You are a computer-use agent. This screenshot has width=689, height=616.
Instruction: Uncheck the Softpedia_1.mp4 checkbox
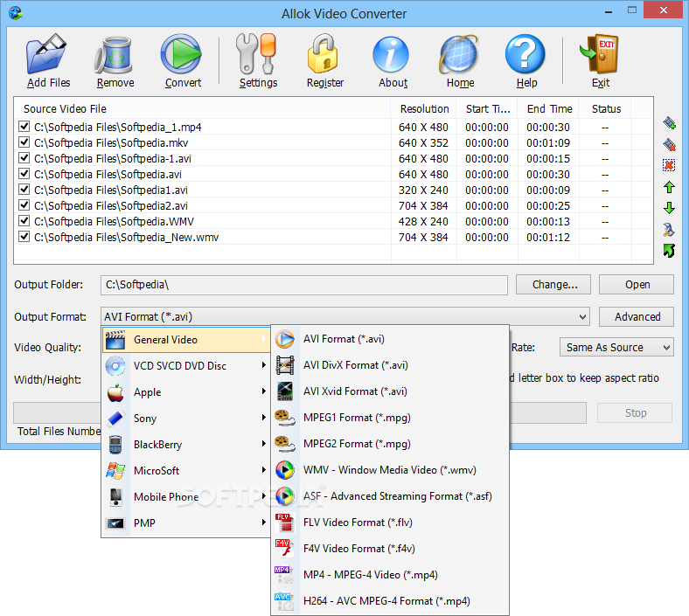(x=24, y=127)
